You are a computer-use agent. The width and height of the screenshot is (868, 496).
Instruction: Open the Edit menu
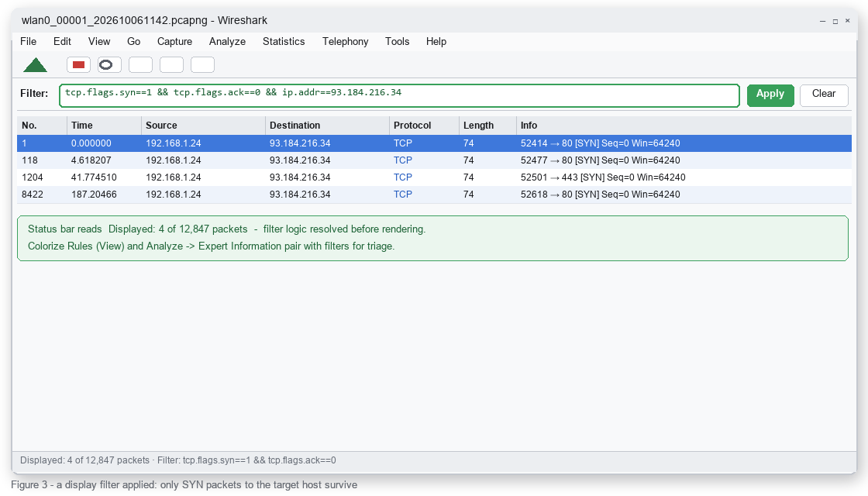pos(62,42)
